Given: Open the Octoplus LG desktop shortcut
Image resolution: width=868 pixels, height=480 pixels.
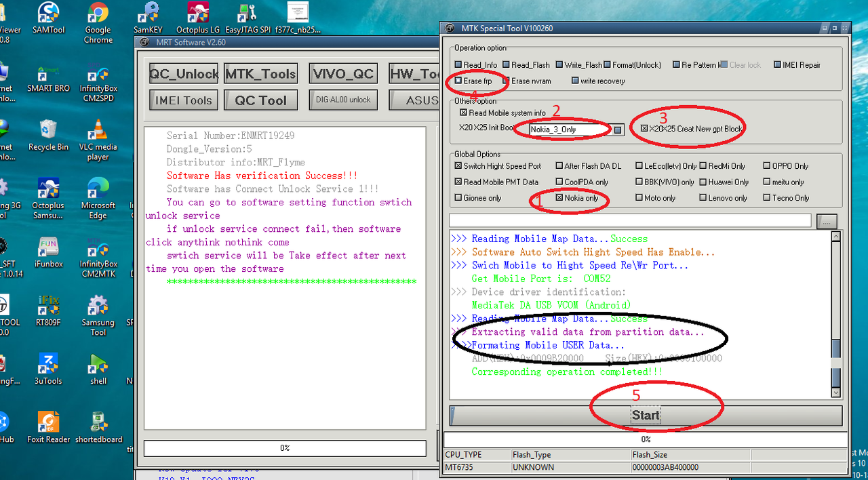Looking at the screenshot, I should click(x=198, y=18).
